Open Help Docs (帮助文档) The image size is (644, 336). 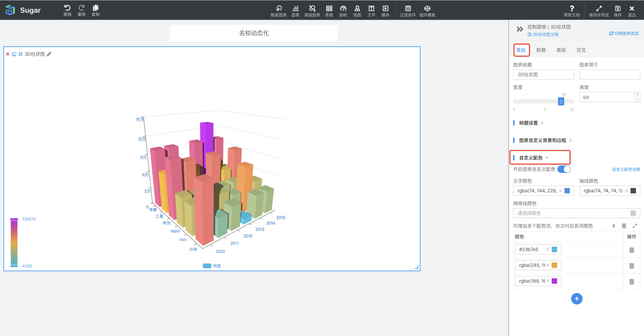pos(572,11)
